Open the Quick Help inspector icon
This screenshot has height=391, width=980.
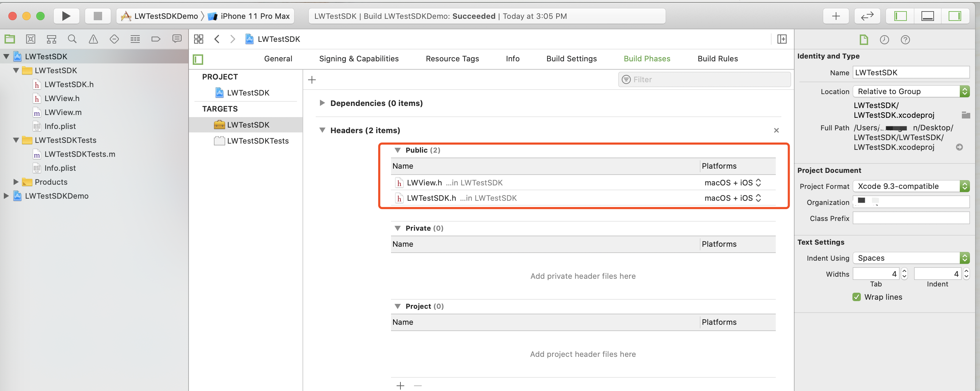[x=905, y=40]
